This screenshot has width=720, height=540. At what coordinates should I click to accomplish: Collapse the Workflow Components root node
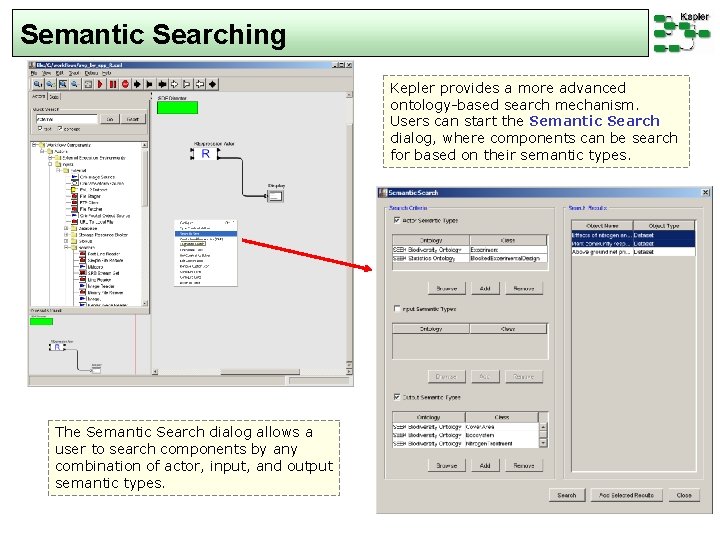tap(34, 145)
